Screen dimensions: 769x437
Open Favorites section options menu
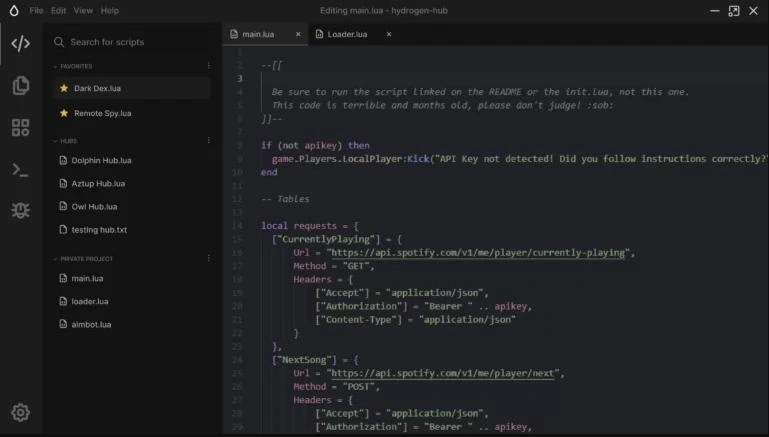point(209,66)
